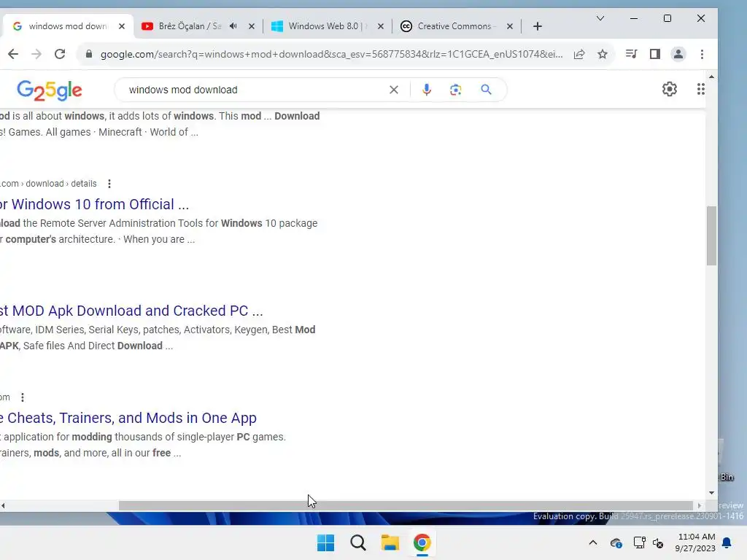The height and width of the screenshot is (560, 747).
Task: Click the horizontal scrollbar thumb
Action: pyautogui.click(x=406, y=506)
